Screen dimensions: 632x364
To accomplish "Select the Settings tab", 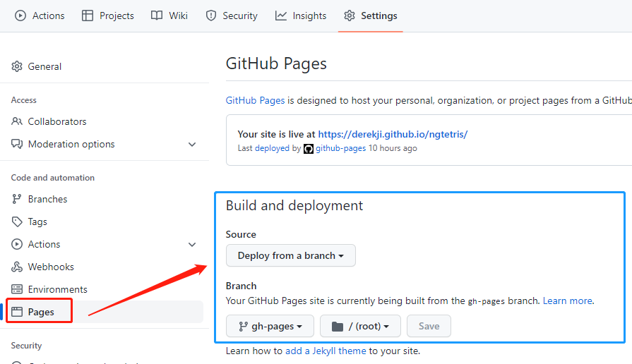I will coord(371,16).
